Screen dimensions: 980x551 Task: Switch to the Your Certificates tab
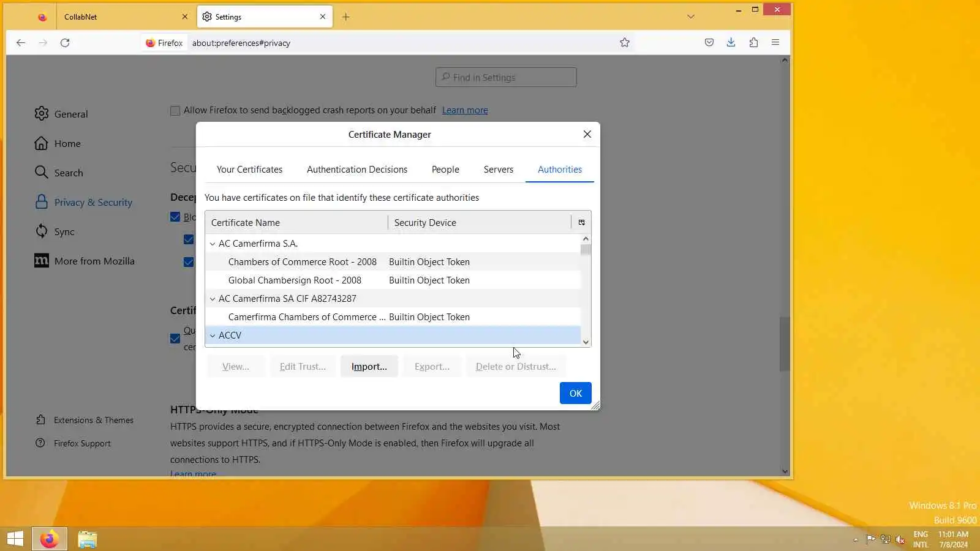(249, 170)
